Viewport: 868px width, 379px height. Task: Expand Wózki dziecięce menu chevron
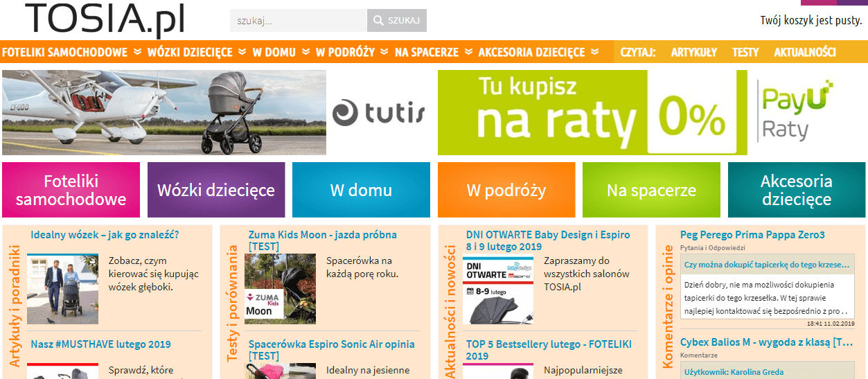tap(242, 52)
